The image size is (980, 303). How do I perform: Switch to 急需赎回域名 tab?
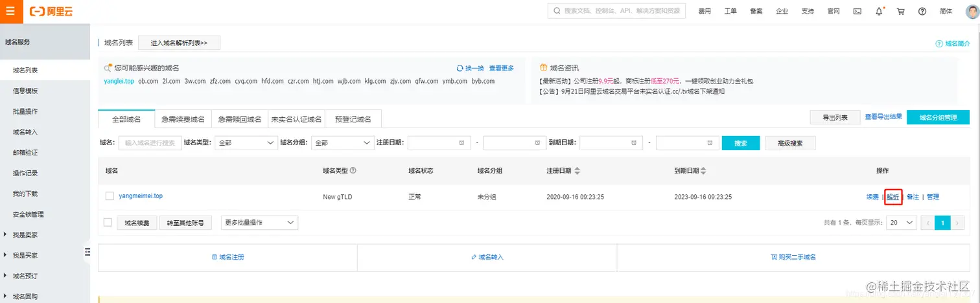(240, 119)
